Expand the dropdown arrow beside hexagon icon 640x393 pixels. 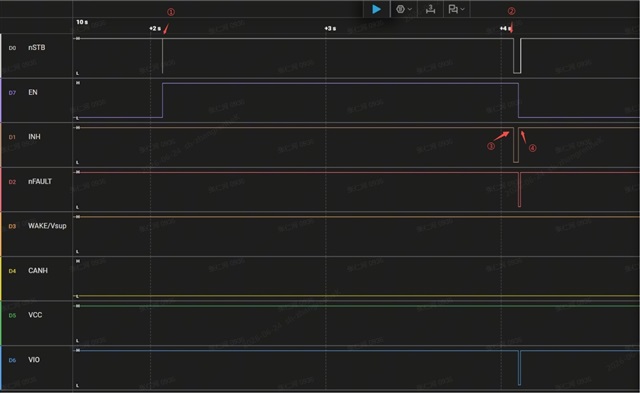click(x=410, y=9)
